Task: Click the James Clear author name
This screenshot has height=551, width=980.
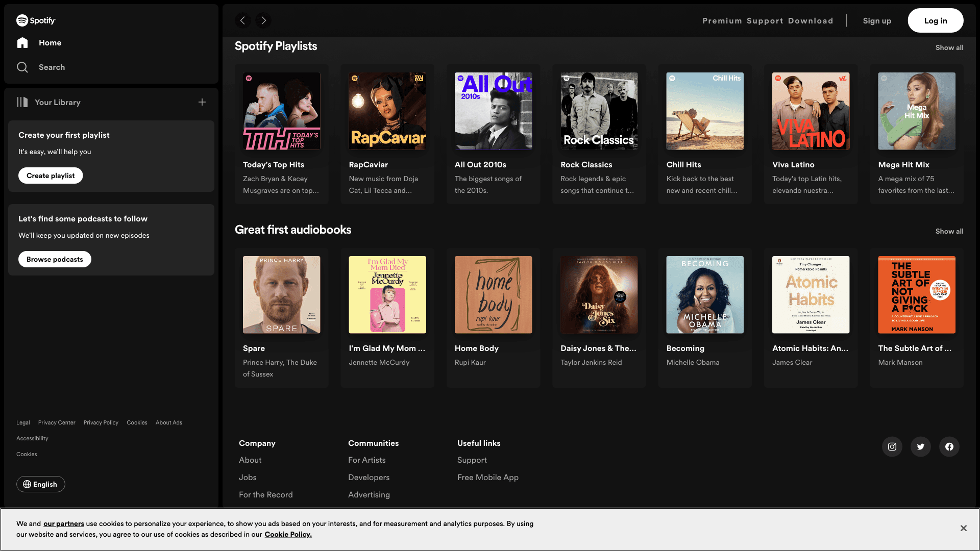Action: click(792, 362)
